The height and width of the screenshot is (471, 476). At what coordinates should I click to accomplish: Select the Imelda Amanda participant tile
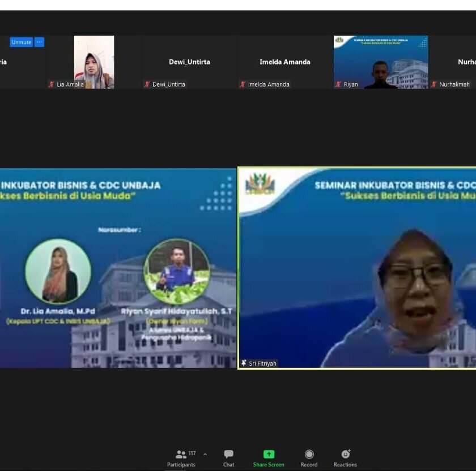click(x=284, y=62)
